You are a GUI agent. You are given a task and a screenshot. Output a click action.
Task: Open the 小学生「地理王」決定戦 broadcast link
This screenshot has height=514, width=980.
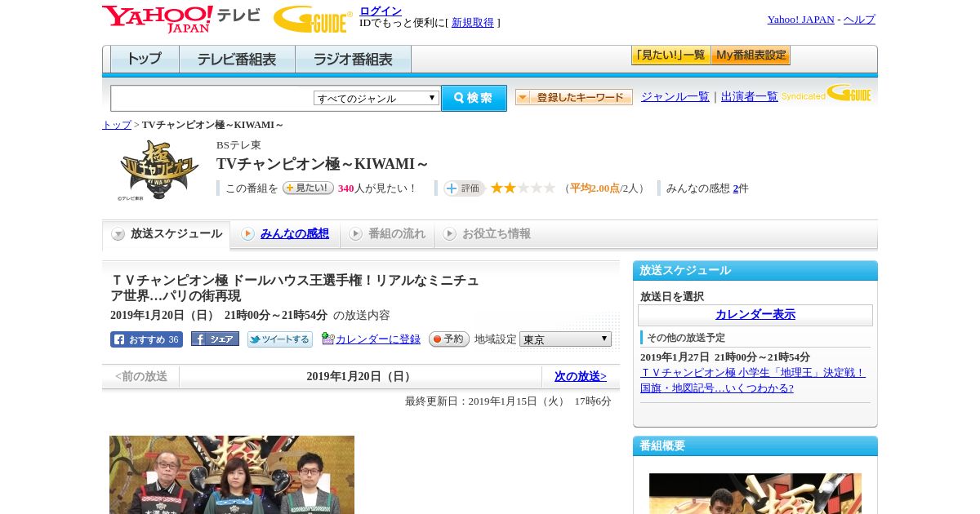pos(753,380)
